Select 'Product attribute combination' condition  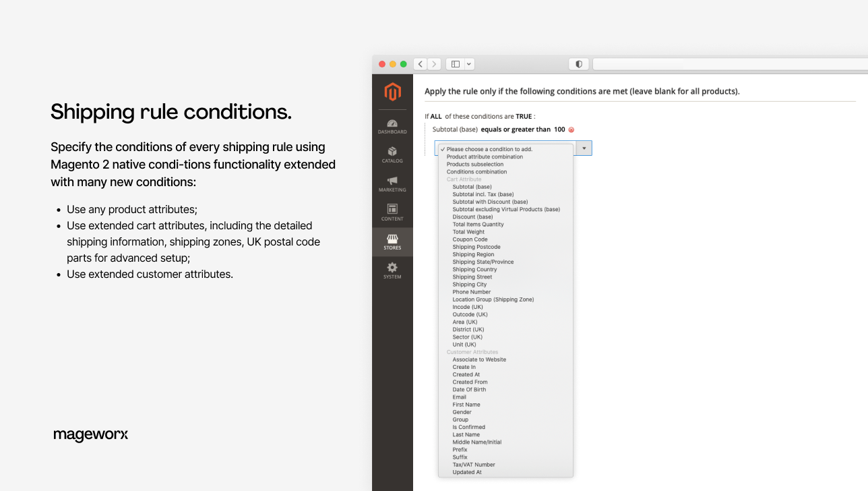tap(485, 156)
